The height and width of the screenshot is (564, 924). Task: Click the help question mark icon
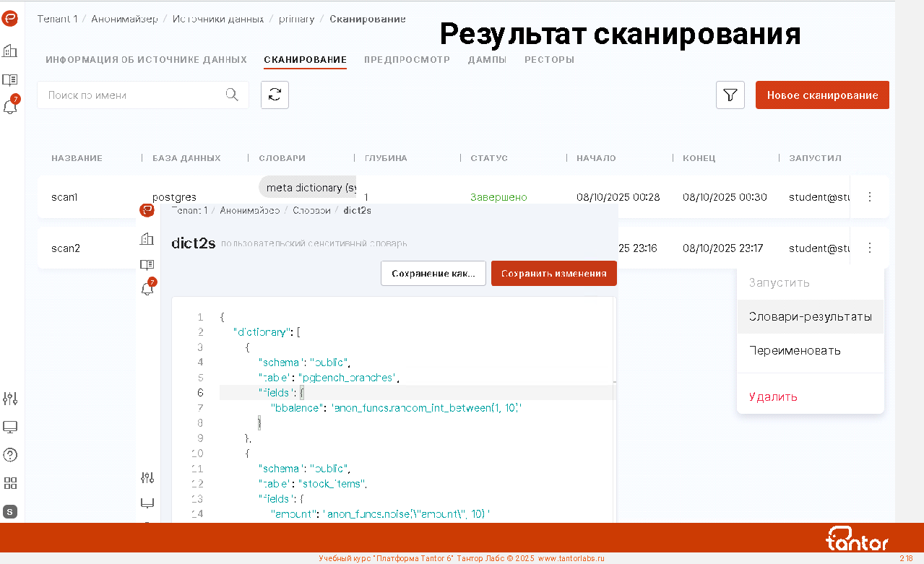coord(10,455)
